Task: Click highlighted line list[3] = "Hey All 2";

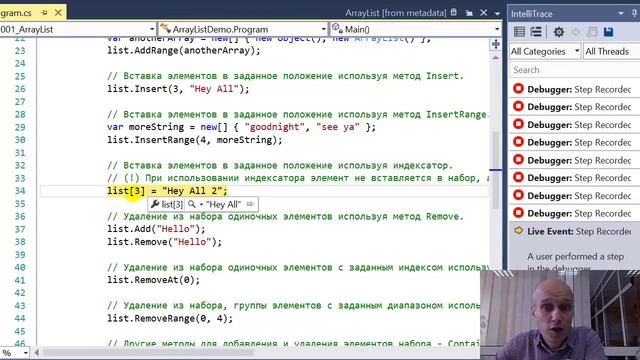Action: (x=167, y=191)
